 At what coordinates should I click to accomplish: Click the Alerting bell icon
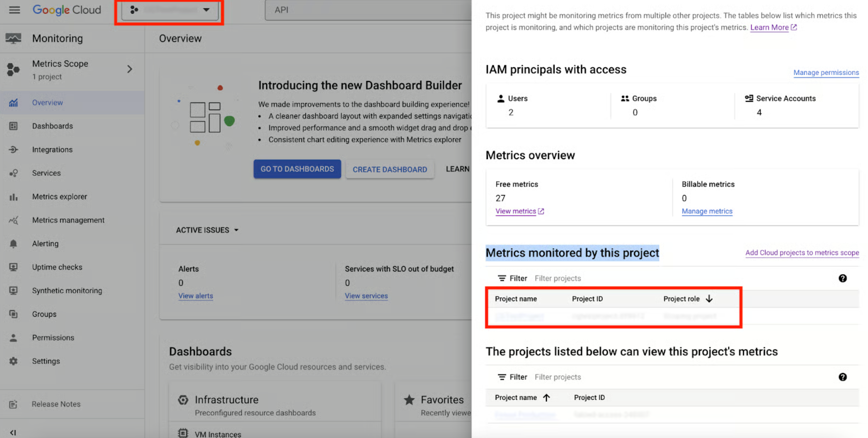click(x=14, y=244)
